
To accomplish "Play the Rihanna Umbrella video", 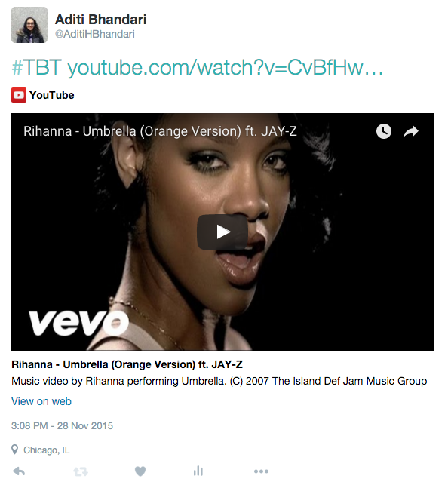I will tap(222, 232).
